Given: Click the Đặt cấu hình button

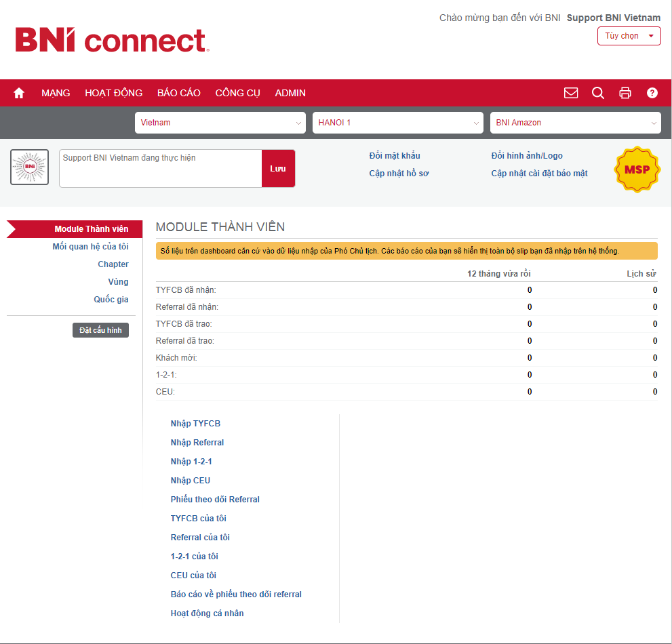Looking at the screenshot, I should pos(101,330).
